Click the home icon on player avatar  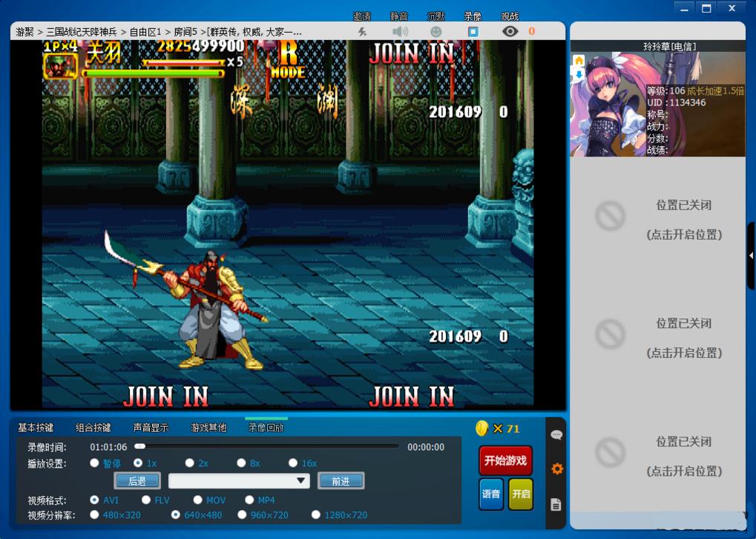579,61
